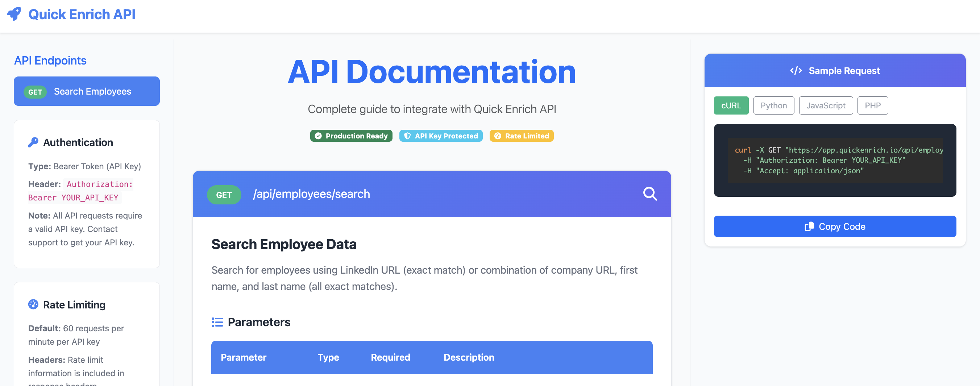Click the Authentication heading
Viewport: 980px width, 386px height.
tap(78, 142)
